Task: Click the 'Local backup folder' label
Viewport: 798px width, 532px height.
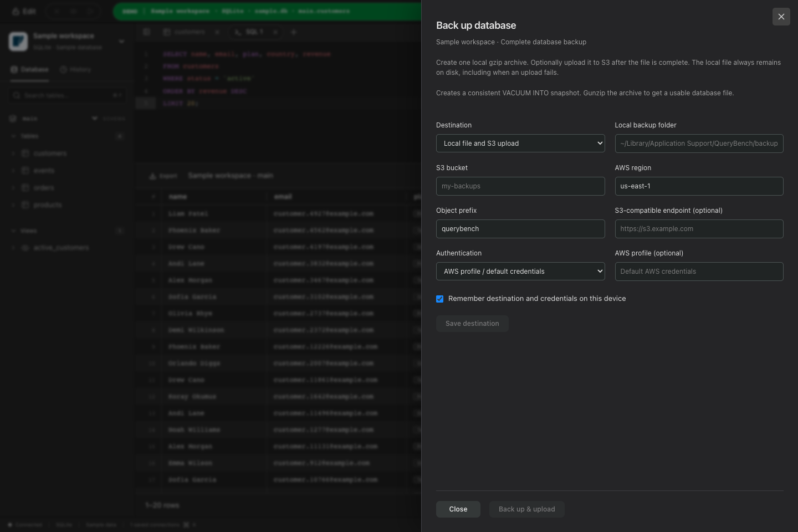Action: (x=646, y=125)
